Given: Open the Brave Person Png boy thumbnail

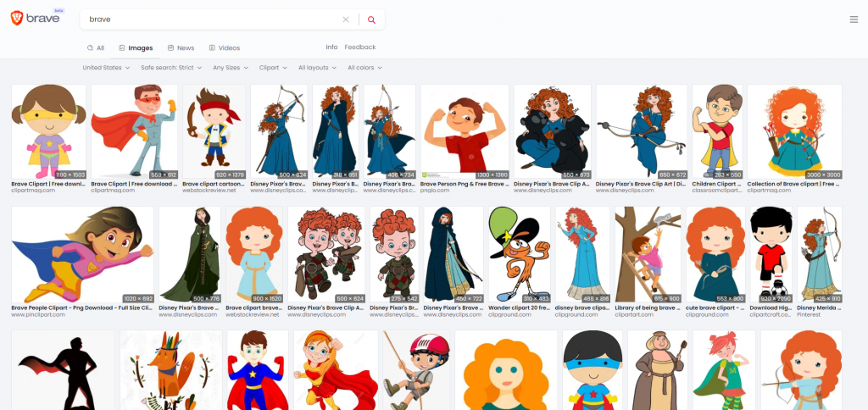Looking at the screenshot, I should click(x=465, y=130).
